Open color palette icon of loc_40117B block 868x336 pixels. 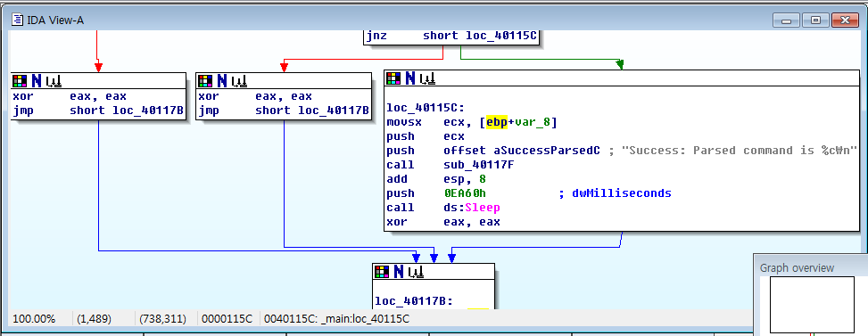[x=382, y=271]
